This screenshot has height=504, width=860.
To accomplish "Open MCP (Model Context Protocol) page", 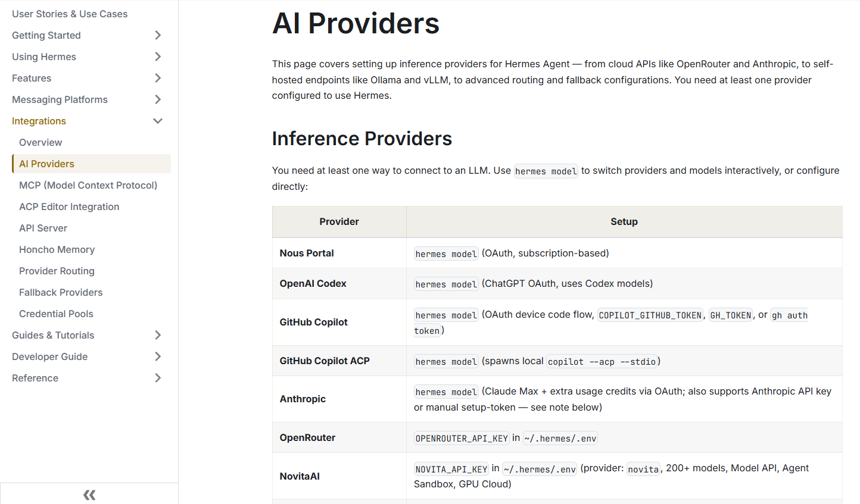I will click(88, 185).
